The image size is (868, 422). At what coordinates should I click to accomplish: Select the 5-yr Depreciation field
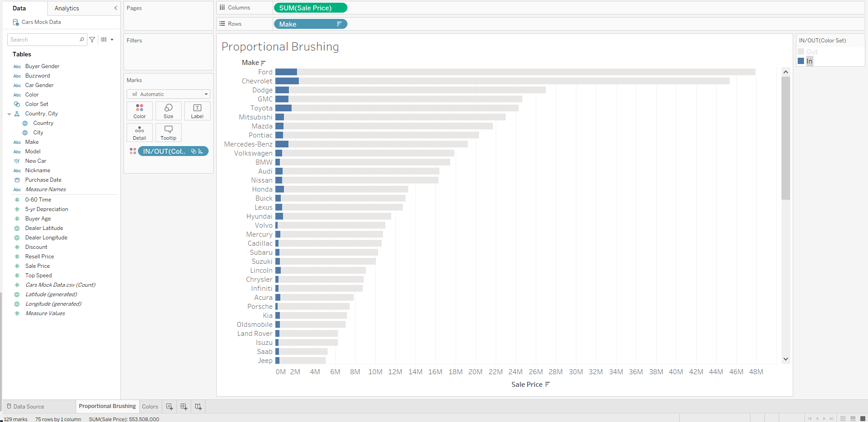(47, 209)
